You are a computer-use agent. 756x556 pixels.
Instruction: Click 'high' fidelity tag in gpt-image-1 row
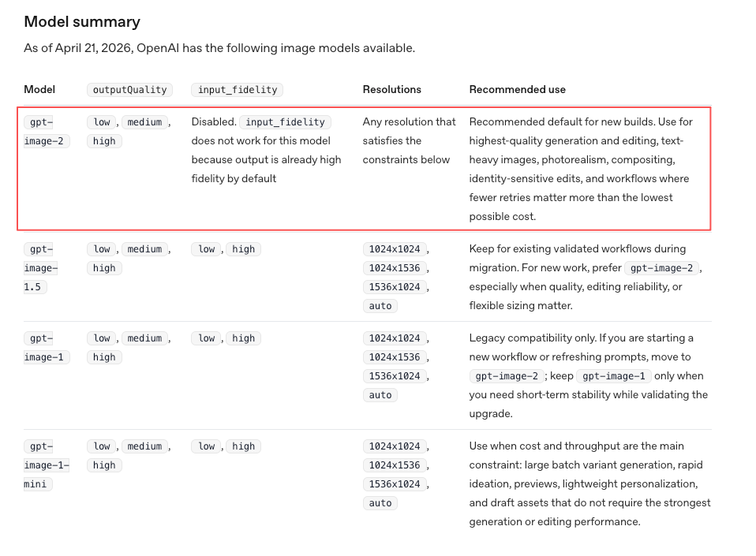coord(244,338)
